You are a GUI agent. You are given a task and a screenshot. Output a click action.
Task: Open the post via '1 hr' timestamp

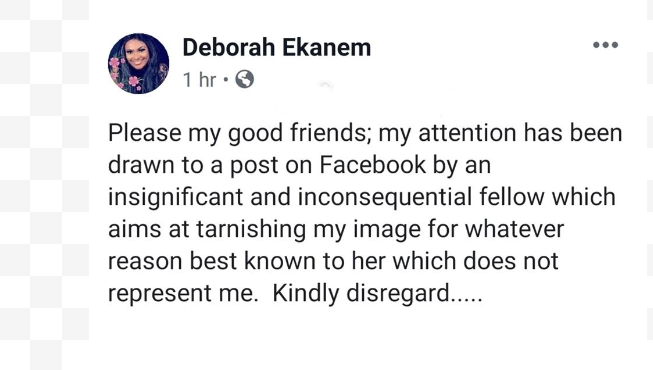click(199, 80)
